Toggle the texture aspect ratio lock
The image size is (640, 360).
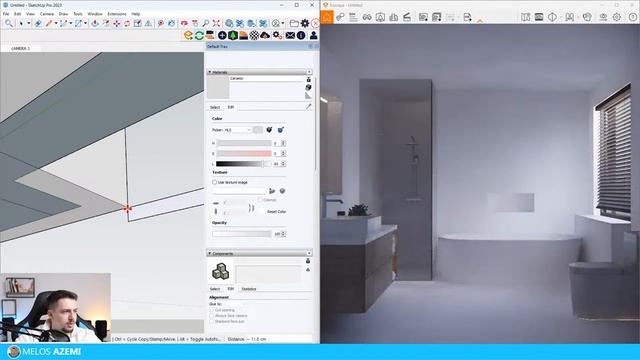(x=251, y=209)
